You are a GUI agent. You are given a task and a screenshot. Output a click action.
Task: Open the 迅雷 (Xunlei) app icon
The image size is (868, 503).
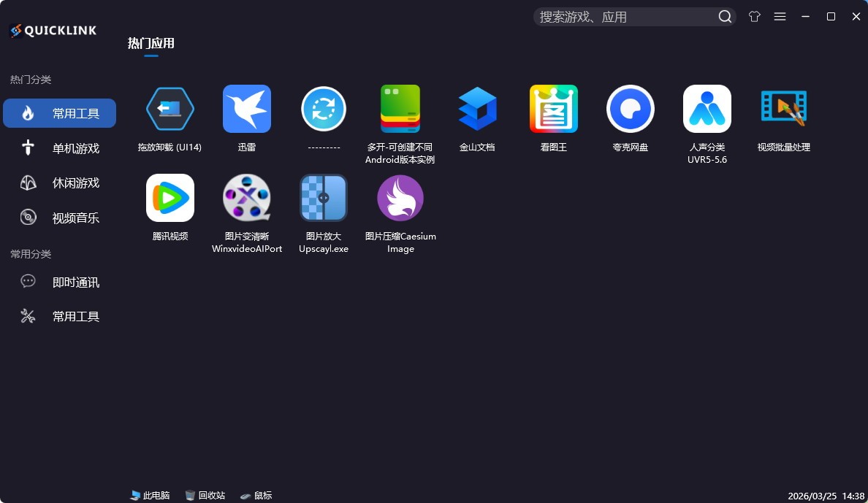point(247,109)
